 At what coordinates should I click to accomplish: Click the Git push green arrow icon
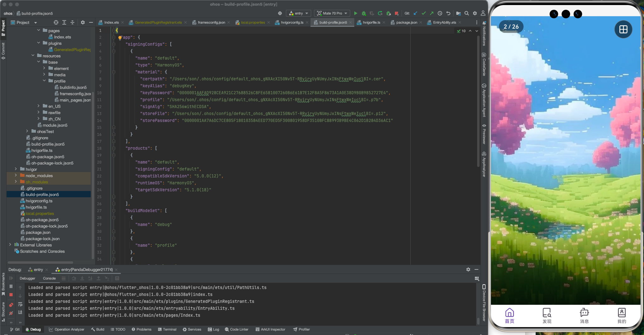[432, 13]
